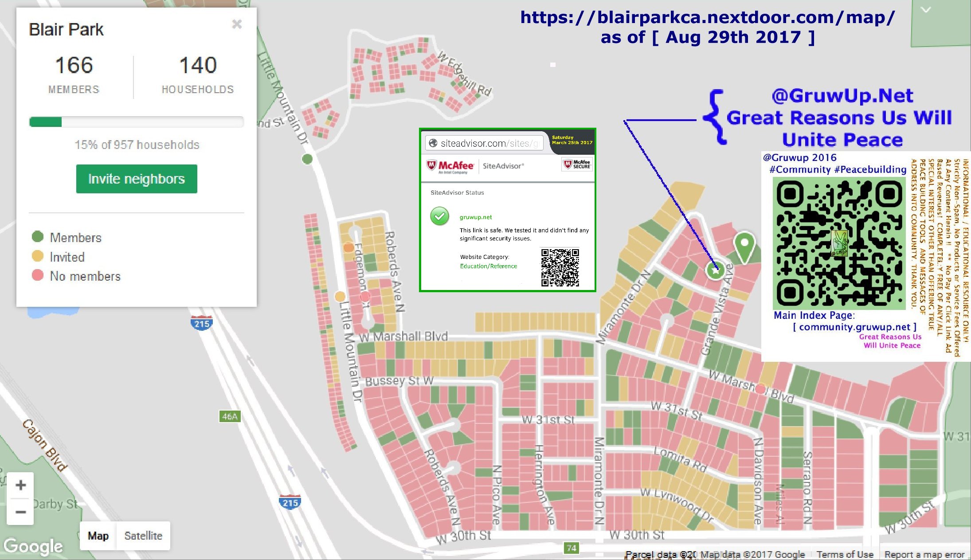Click the green dot on Little Mountain Dr
Image resolution: width=971 pixels, height=560 pixels.
click(x=307, y=159)
